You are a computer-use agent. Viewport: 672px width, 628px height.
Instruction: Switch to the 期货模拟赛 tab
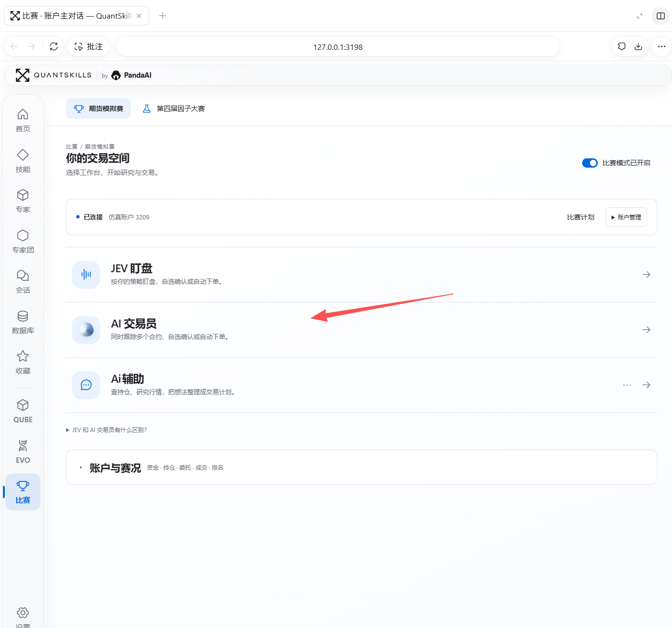[98, 108]
